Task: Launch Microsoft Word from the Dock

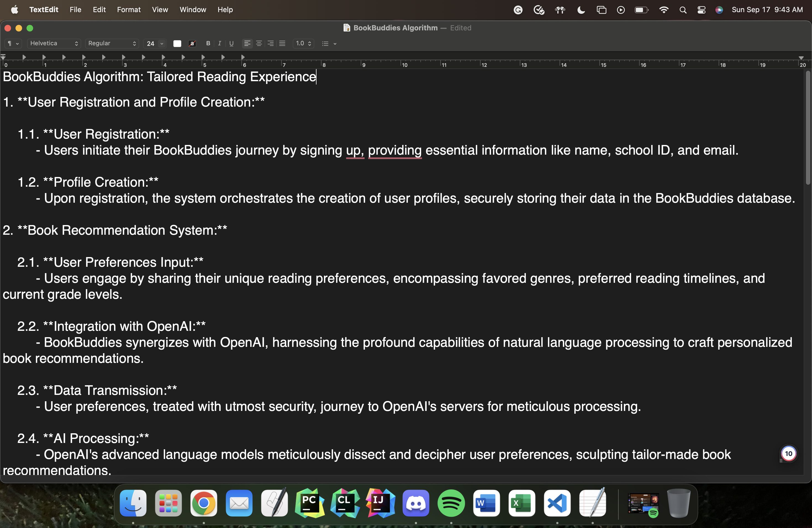Action: (x=486, y=503)
